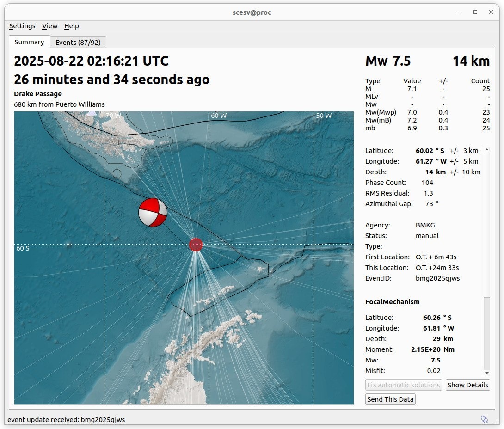Click the scroll up arrow of info panel
Image resolution: width=504 pixels, height=429 pixels.
click(487, 150)
